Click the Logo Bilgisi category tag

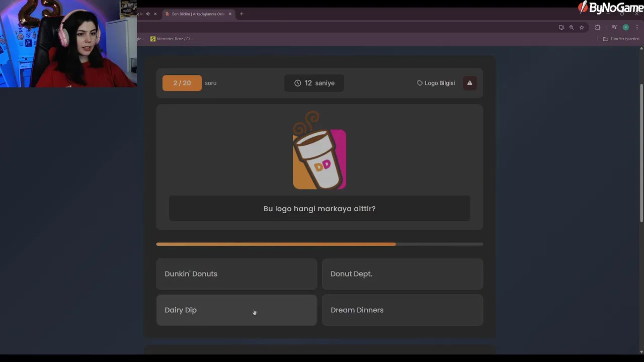[436, 83]
